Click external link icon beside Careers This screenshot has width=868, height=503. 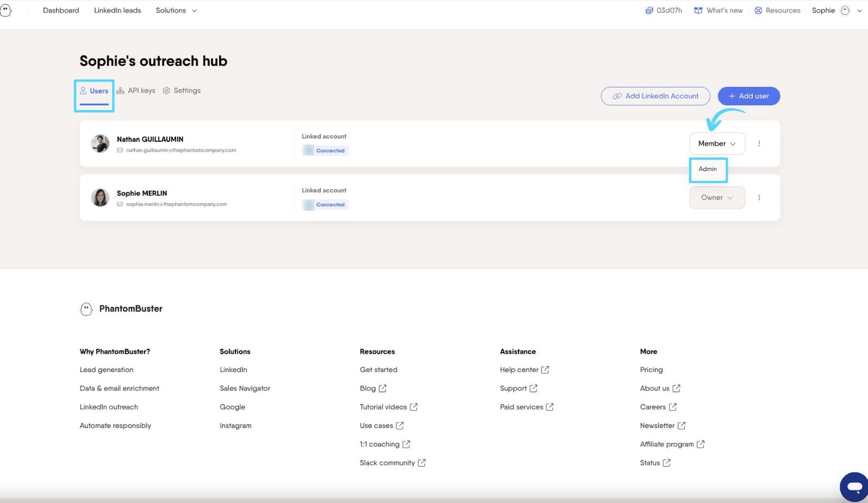[x=673, y=407]
